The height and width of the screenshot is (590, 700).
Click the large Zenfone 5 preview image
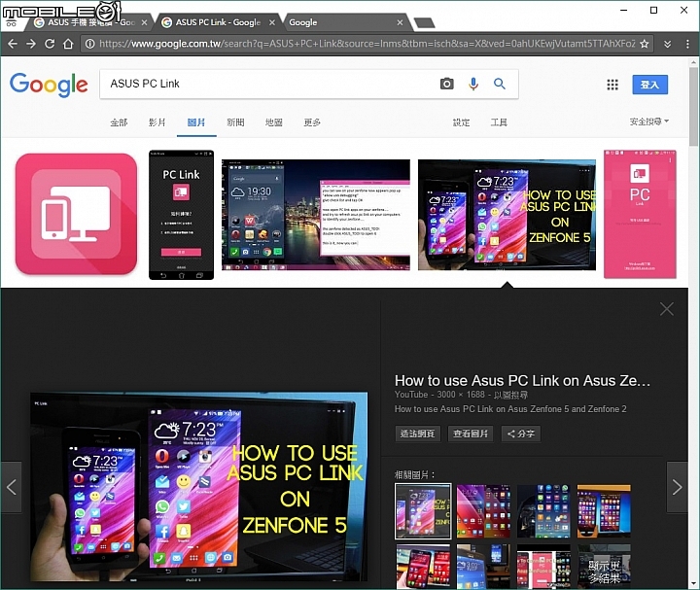click(x=199, y=487)
